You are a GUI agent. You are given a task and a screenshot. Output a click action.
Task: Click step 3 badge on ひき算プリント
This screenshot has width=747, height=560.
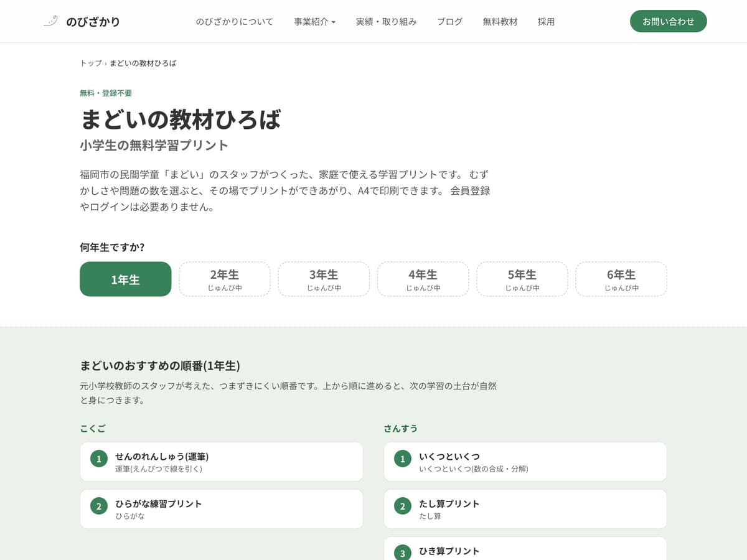[x=403, y=553]
